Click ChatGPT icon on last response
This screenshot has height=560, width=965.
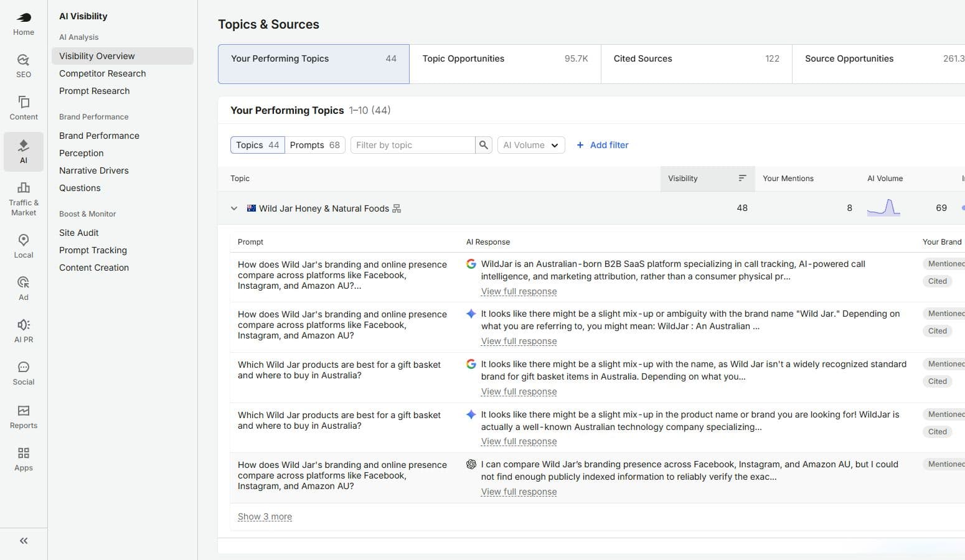click(471, 464)
